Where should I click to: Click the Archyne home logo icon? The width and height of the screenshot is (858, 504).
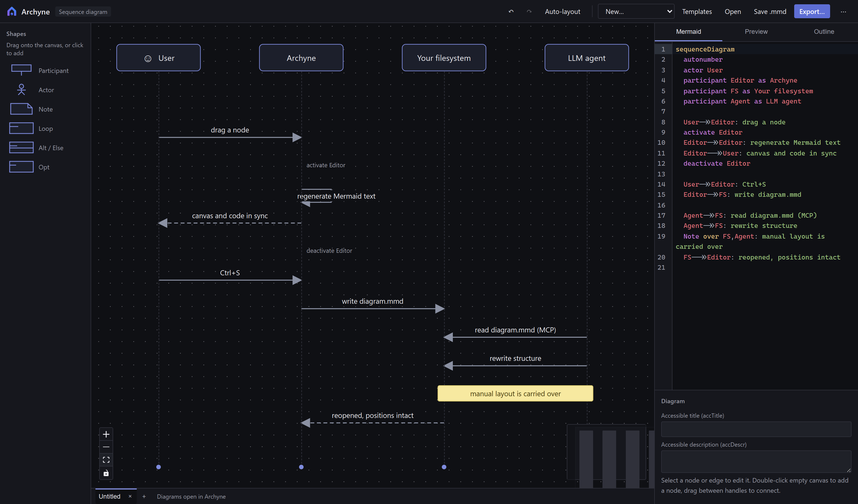click(12, 12)
